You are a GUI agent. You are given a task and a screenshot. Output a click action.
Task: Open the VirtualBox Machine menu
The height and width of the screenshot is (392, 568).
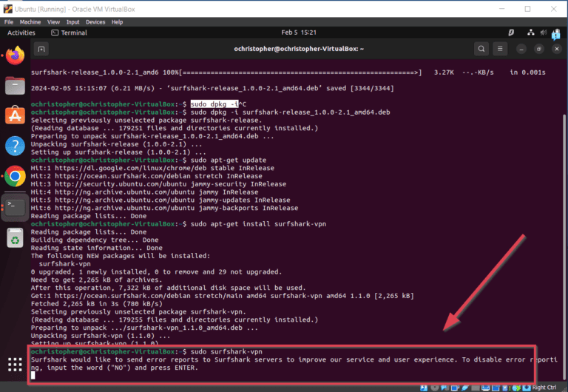pos(31,22)
